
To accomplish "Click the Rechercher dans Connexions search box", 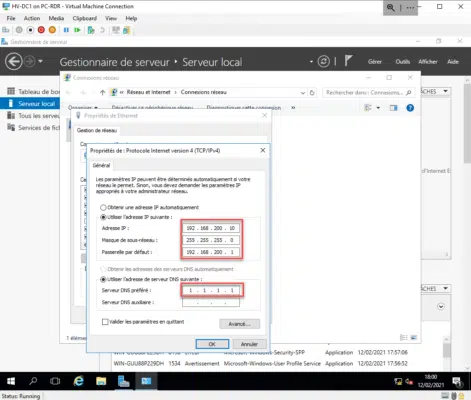I will pyautogui.click(x=368, y=92).
